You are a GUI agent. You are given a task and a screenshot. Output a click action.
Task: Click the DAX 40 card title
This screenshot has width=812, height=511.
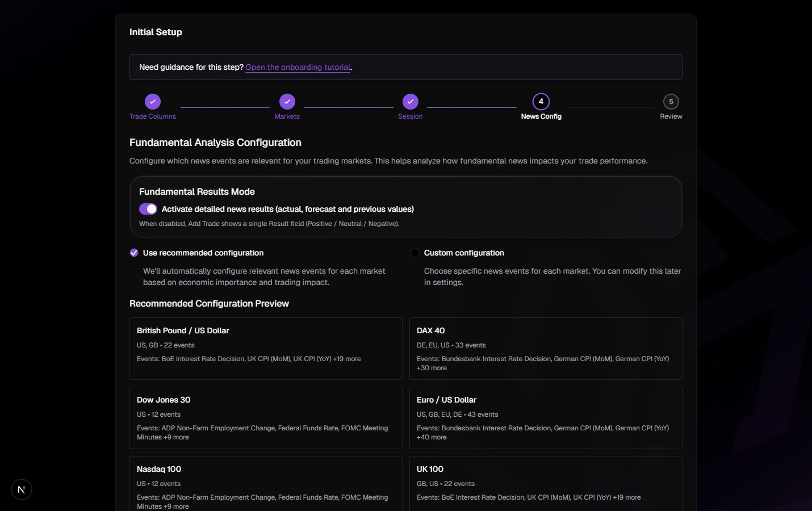point(431,330)
